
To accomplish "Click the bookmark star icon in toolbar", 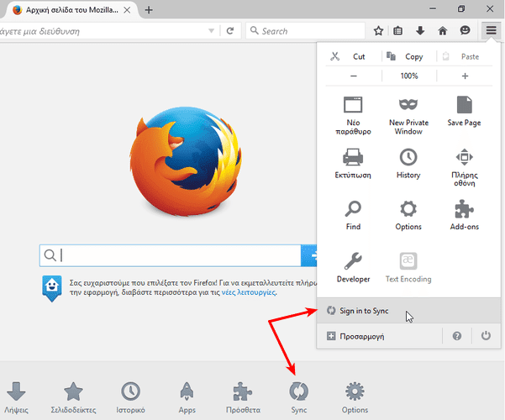I will [x=378, y=31].
